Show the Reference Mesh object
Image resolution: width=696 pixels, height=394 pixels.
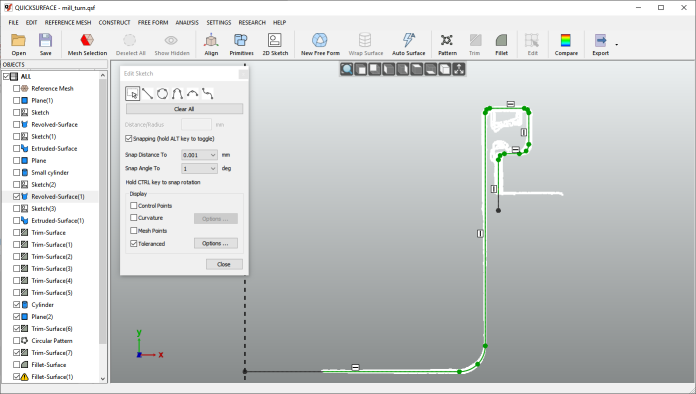(16, 88)
